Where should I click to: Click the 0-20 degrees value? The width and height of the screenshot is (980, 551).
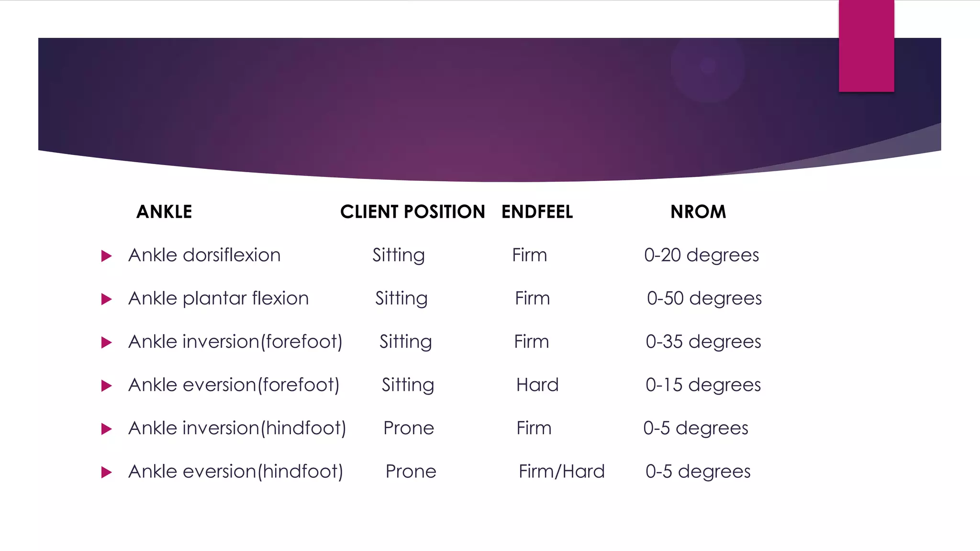[702, 255]
